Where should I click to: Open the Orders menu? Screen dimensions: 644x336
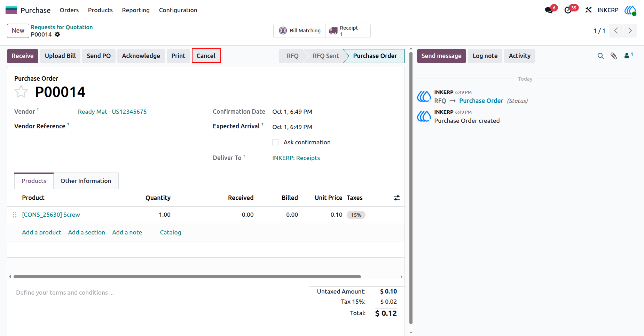click(x=69, y=10)
